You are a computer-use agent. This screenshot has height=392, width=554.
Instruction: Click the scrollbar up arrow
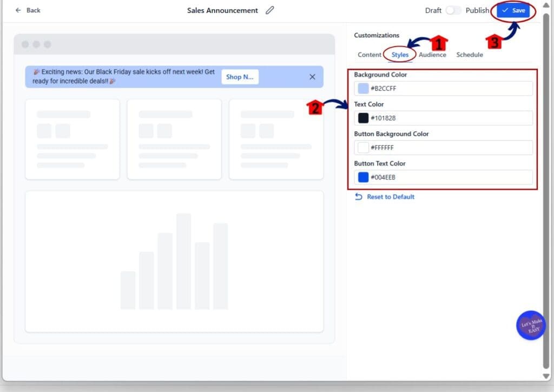click(x=546, y=6)
